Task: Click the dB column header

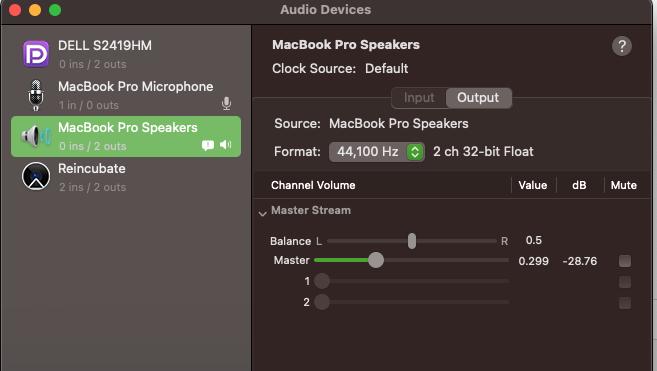Action: click(x=579, y=185)
